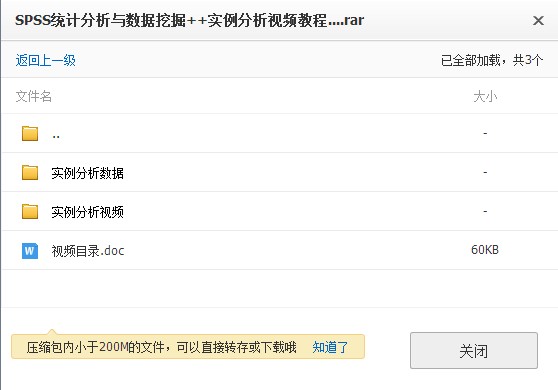Image resolution: width=558 pixels, height=390 pixels.
Task: Click the size dash of 实例分析数据 row
Action: [485, 172]
